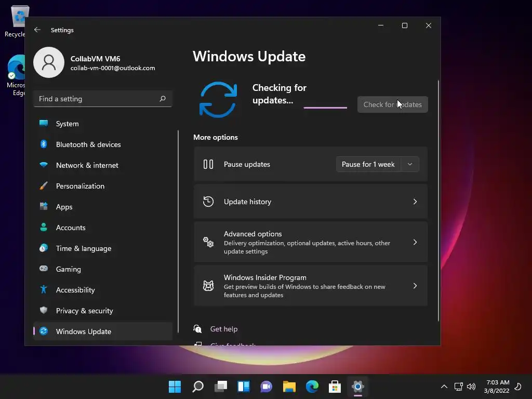Select Network & internet category

click(x=103, y=165)
